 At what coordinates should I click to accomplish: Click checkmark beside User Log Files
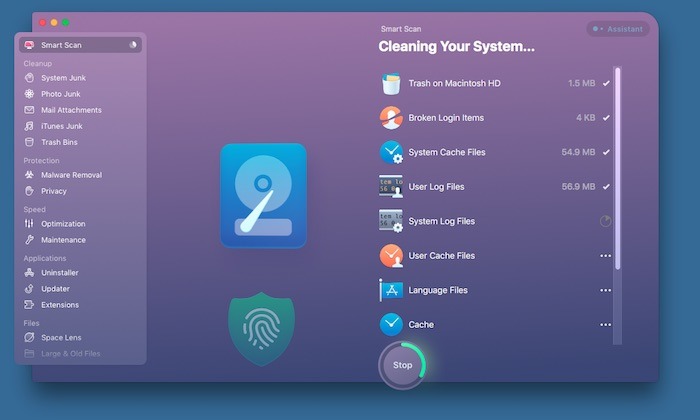click(x=606, y=187)
